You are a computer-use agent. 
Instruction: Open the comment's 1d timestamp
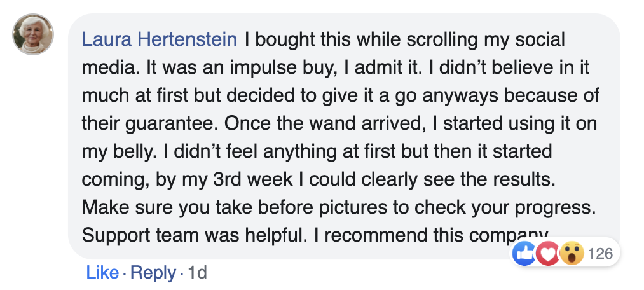[198, 273]
